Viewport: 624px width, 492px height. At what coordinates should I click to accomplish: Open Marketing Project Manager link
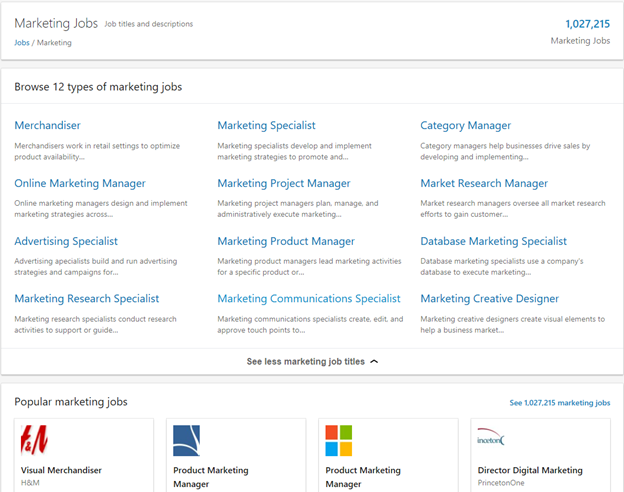coord(284,184)
